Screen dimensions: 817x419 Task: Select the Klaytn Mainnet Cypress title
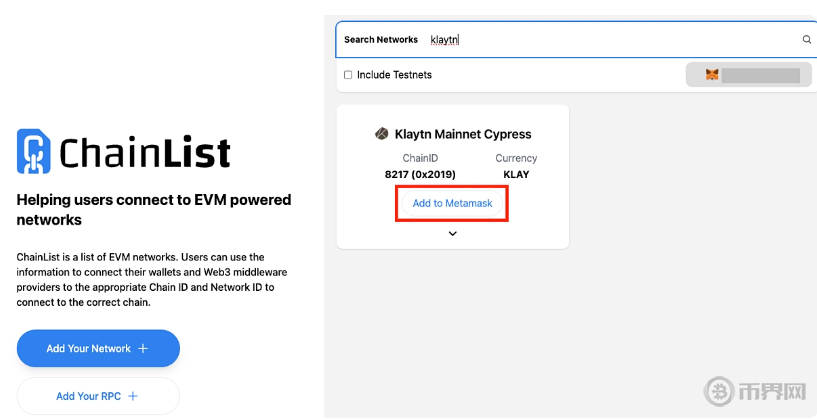[463, 134]
